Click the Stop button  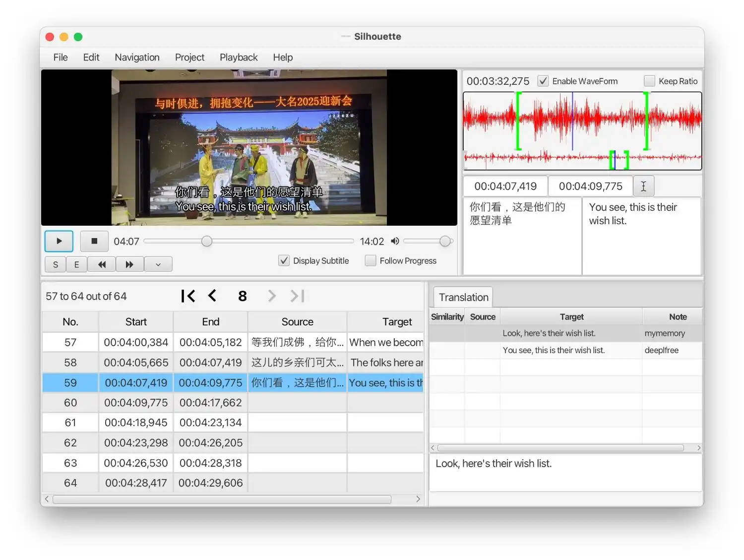point(94,241)
